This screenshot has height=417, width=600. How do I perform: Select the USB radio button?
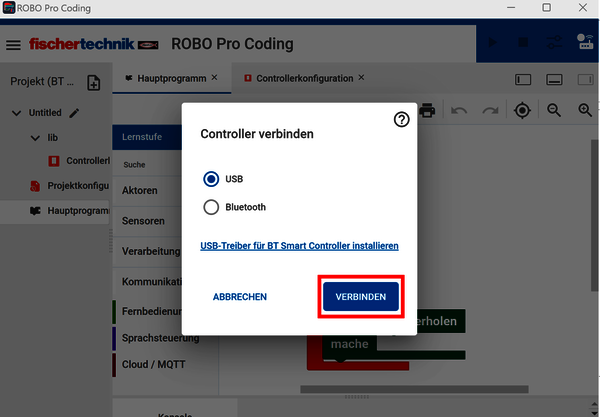[x=211, y=179]
